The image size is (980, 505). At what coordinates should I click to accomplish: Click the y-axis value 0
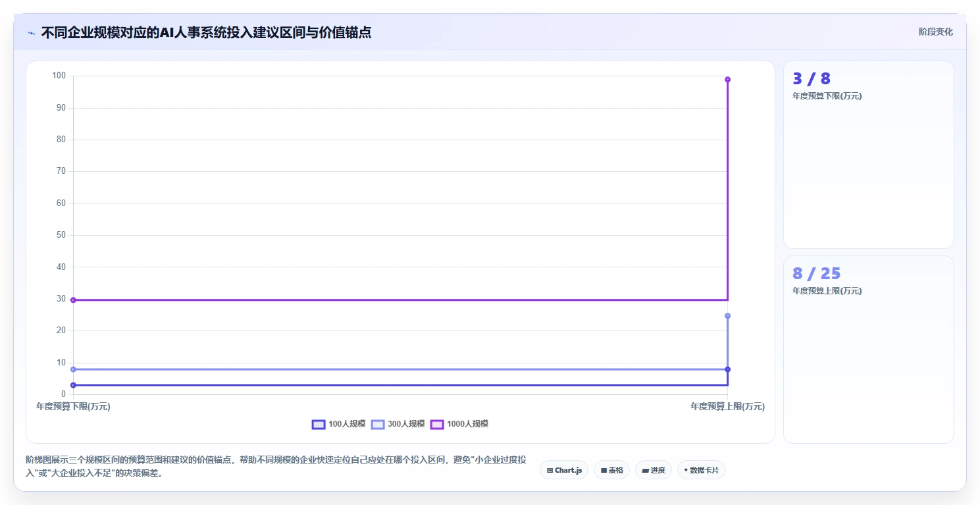(63, 394)
